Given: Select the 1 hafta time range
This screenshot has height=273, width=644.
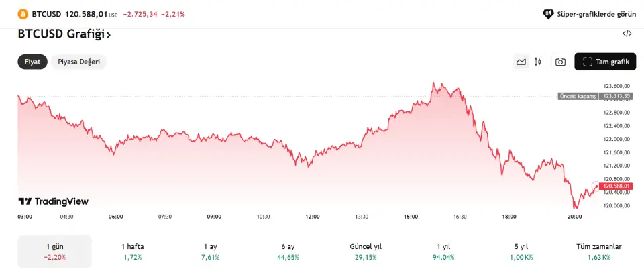Looking at the screenshot, I should pyautogui.click(x=133, y=252).
